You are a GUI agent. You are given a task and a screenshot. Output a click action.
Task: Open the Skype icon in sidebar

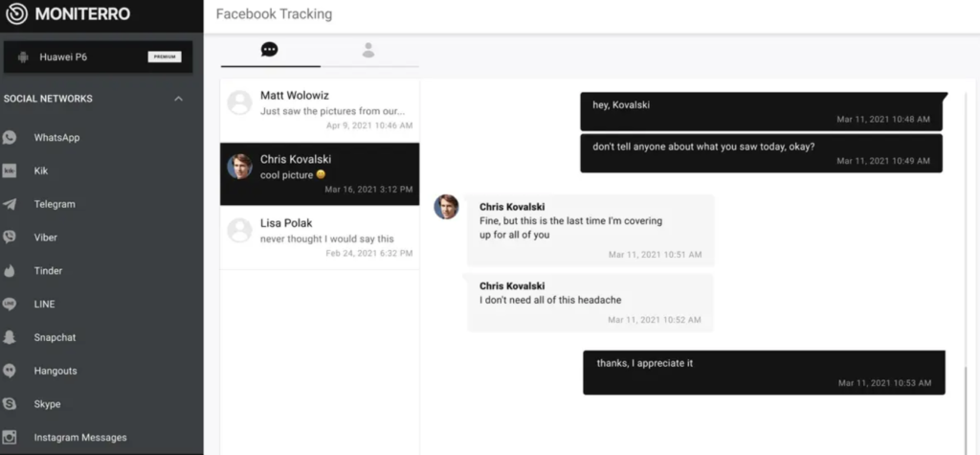(x=10, y=404)
